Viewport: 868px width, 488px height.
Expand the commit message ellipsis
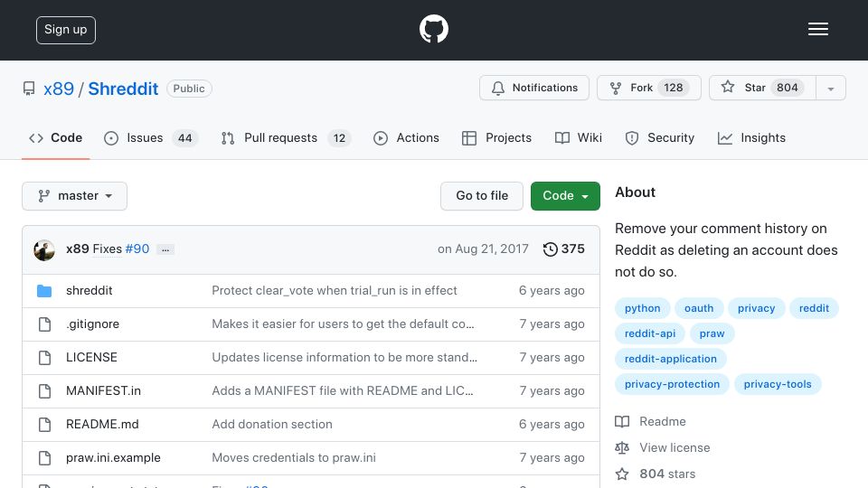pos(165,249)
